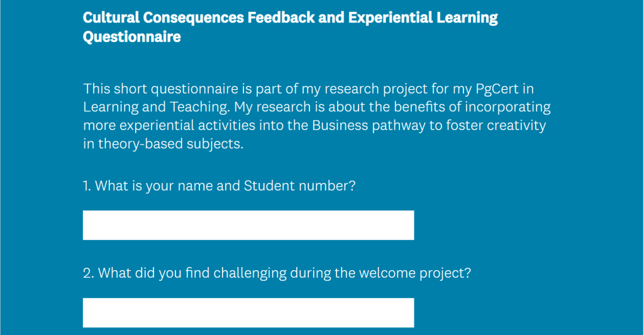Click 'Cultural Consequences' in the heading
Viewport: 644px width, 335px height.
(164, 18)
